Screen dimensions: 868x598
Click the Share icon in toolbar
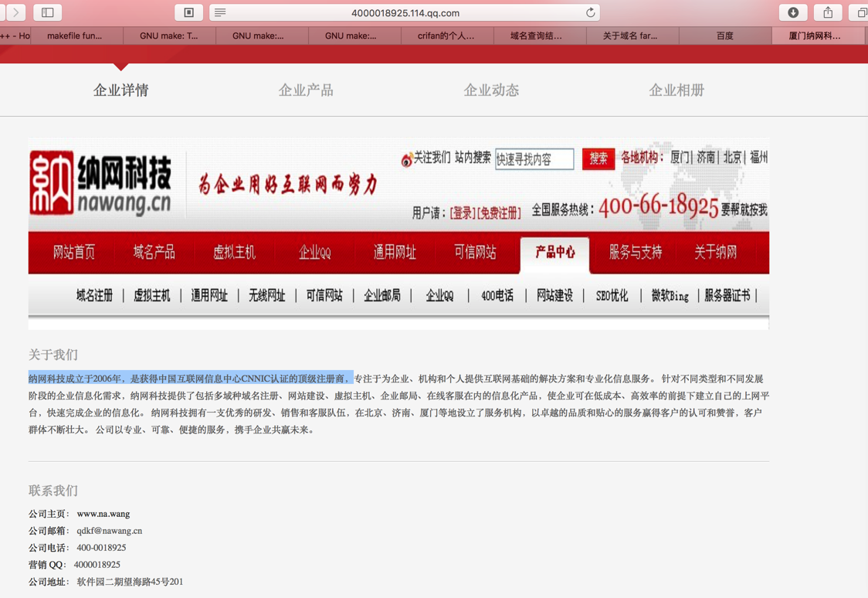click(x=828, y=12)
